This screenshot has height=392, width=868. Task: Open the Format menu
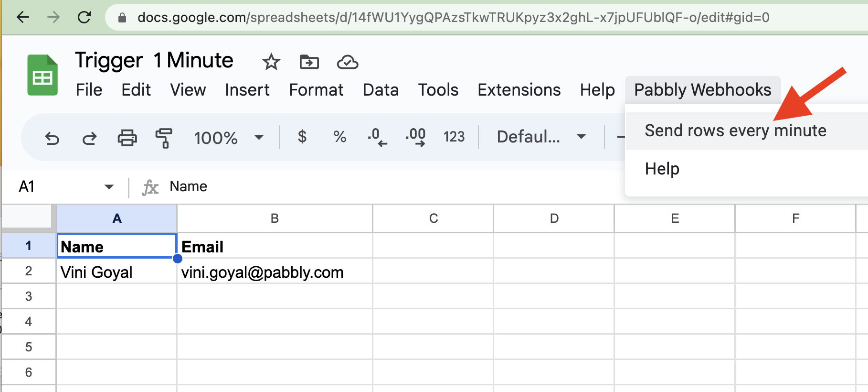[x=316, y=90]
